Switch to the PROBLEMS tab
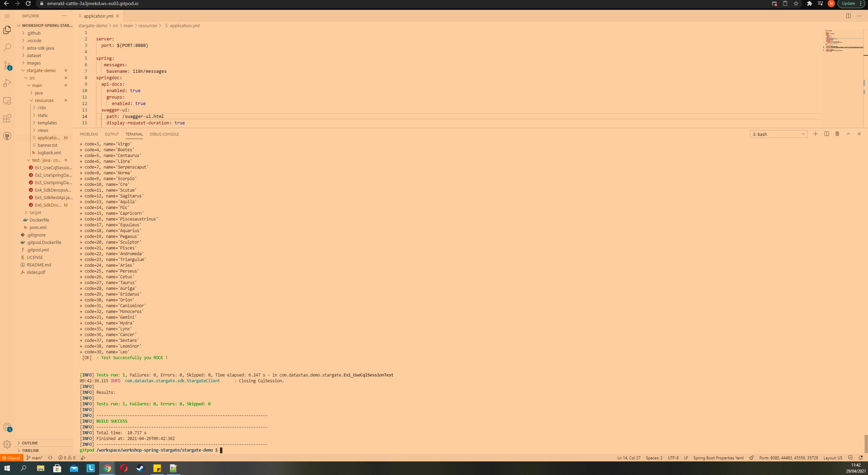This screenshot has width=868, height=475. click(x=89, y=134)
